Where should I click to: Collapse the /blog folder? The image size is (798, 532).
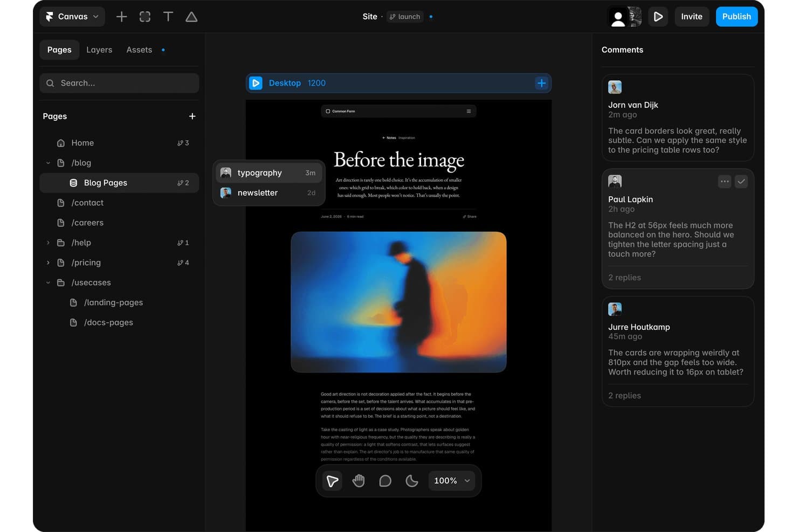[x=48, y=163]
